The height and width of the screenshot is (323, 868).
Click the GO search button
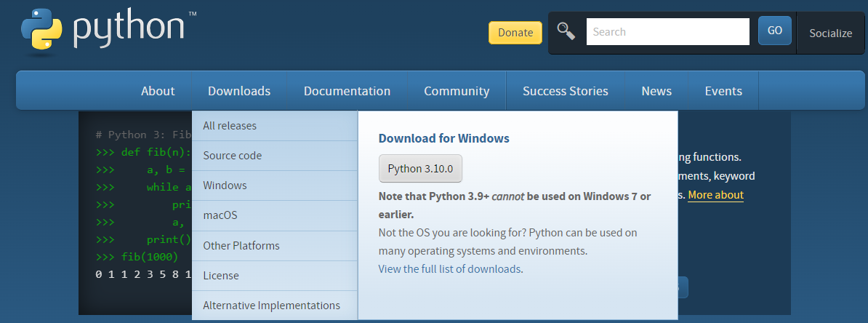(774, 31)
